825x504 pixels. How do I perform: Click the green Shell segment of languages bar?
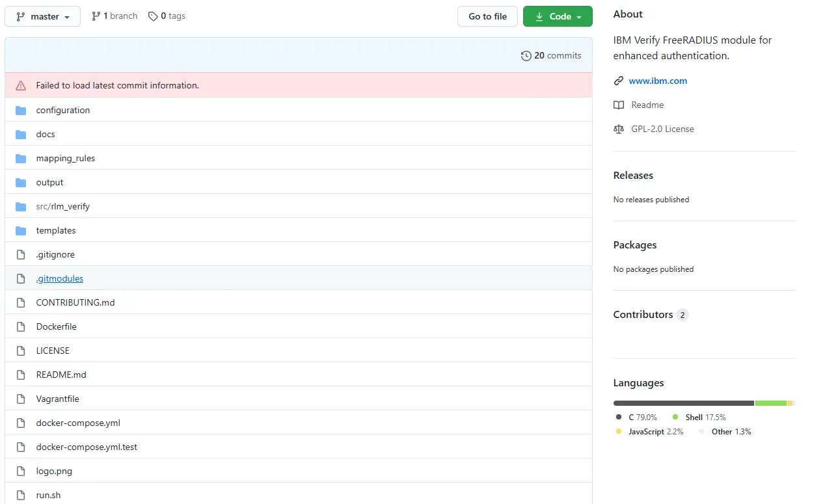[x=771, y=403]
